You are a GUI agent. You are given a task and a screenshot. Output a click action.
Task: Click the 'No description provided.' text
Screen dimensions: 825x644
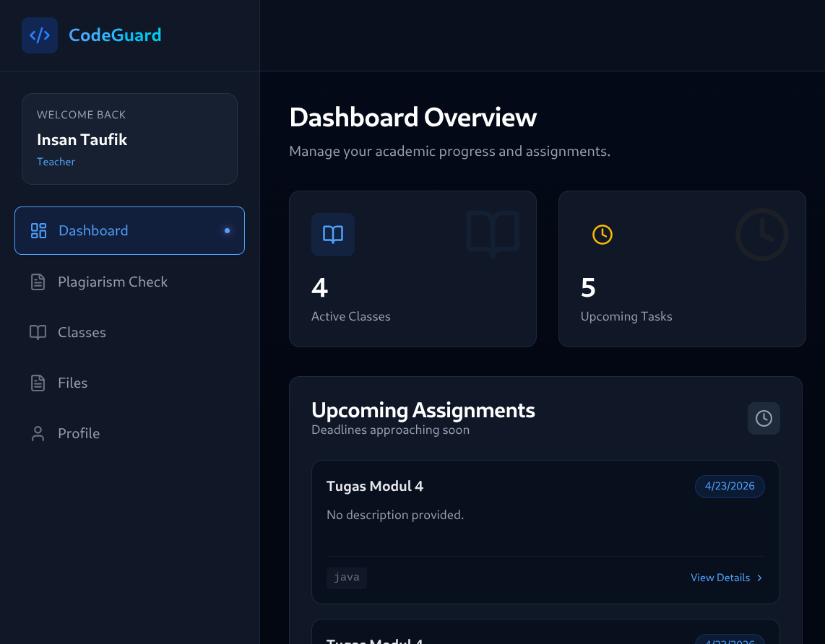pos(395,515)
